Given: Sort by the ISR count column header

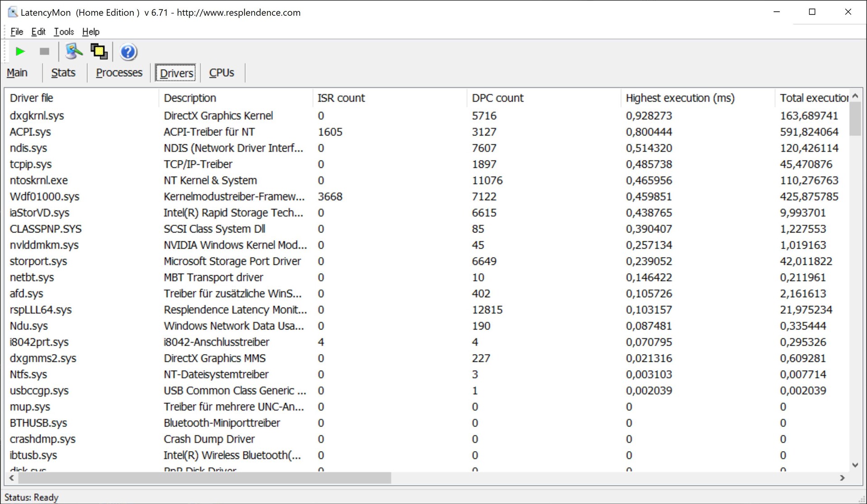Looking at the screenshot, I should pyautogui.click(x=341, y=98).
